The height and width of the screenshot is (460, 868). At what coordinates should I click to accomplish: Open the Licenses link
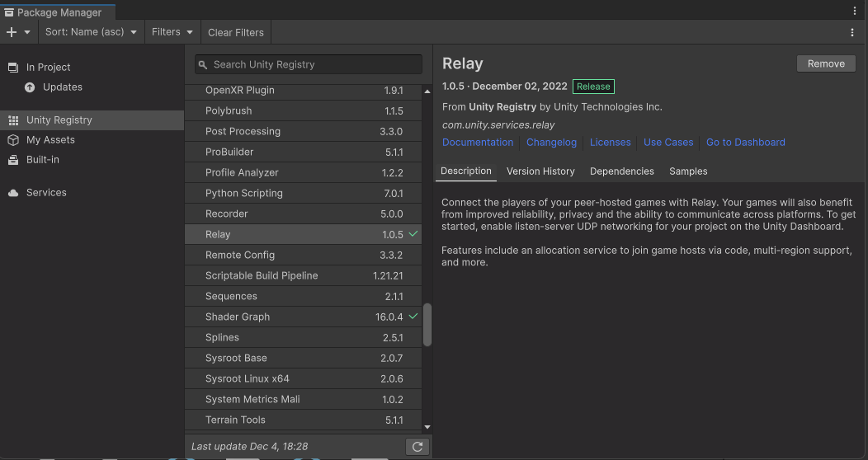[610, 142]
